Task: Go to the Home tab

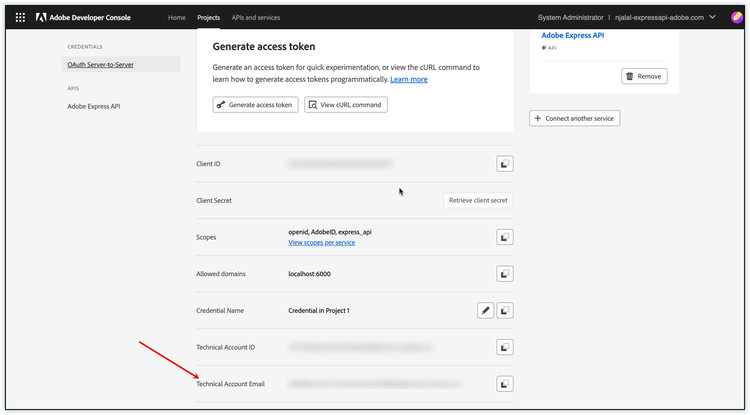Action: tap(176, 18)
